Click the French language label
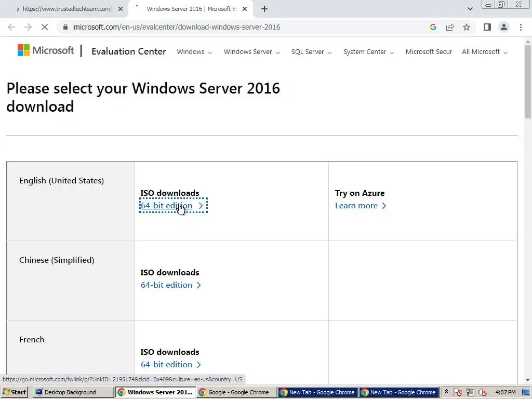Image resolution: width=532 pixels, height=399 pixels. tap(32, 340)
